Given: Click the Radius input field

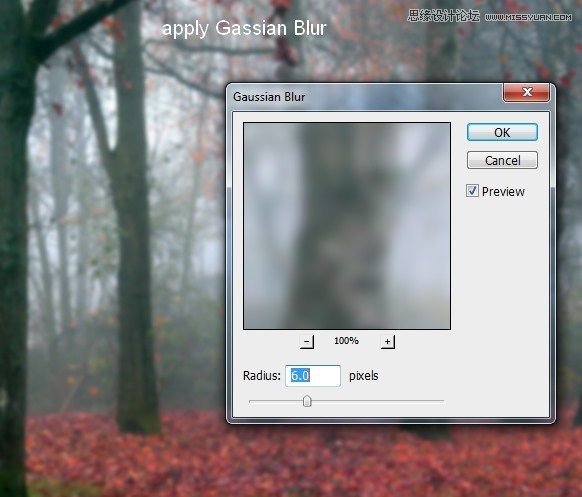Looking at the screenshot, I should (x=313, y=376).
